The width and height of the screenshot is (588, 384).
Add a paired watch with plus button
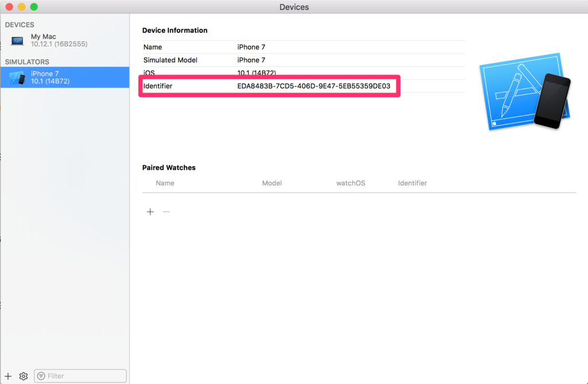[150, 212]
